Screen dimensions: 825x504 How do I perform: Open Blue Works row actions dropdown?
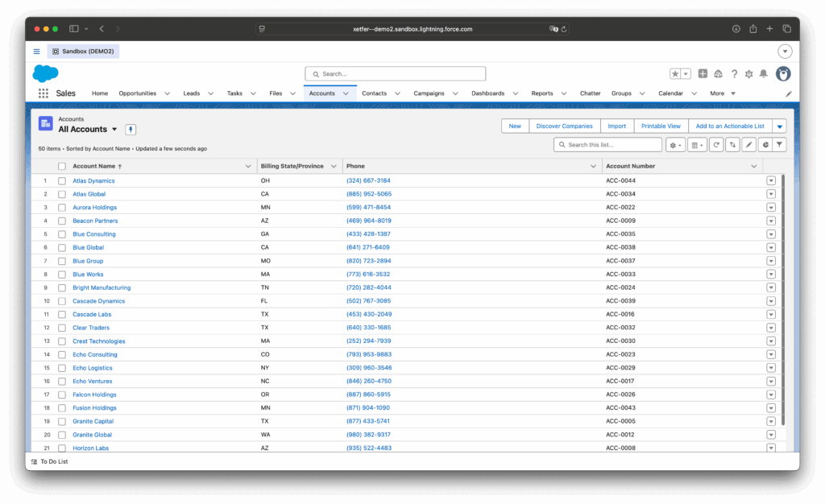click(x=771, y=275)
